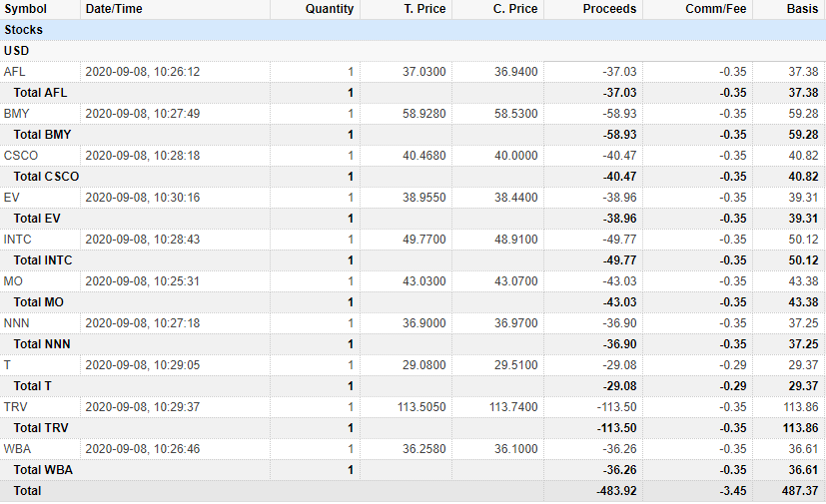Click the final Total row label

click(x=27, y=491)
